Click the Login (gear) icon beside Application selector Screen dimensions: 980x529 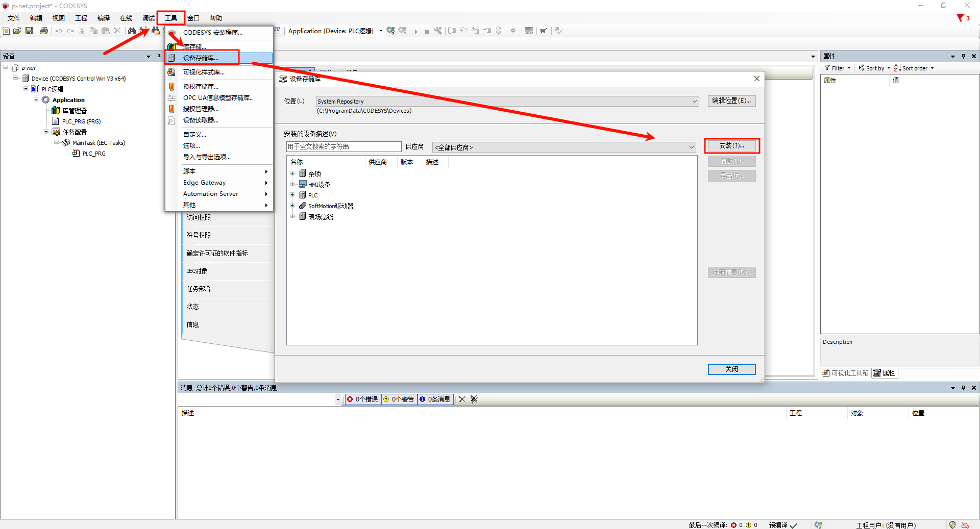tap(390, 31)
